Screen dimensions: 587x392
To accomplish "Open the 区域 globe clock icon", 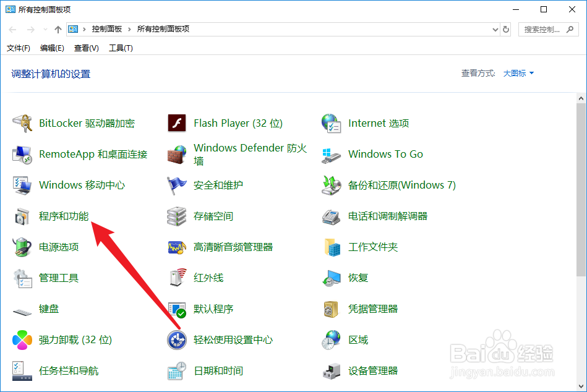I will coord(332,340).
